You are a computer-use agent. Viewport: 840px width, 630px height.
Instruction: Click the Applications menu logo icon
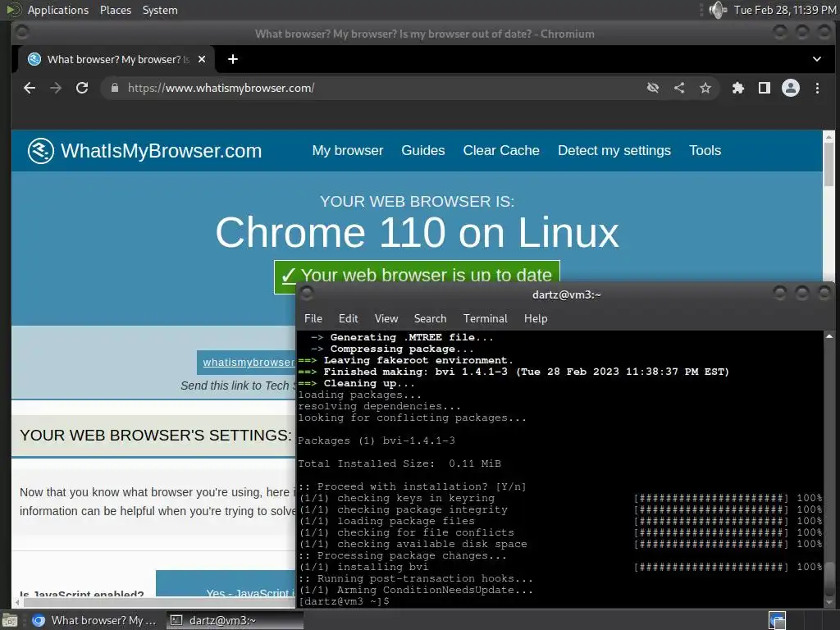tap(14, 9)
